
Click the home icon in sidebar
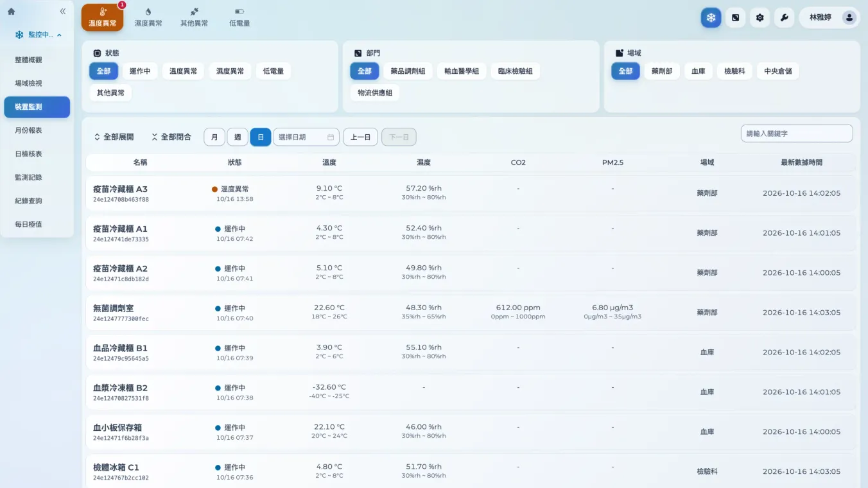click(x=11, y=12)
